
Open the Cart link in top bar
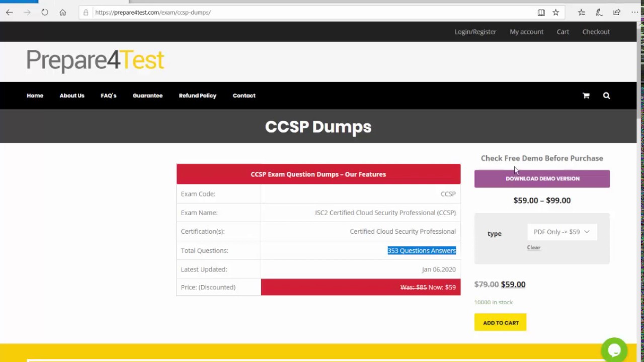562,32
